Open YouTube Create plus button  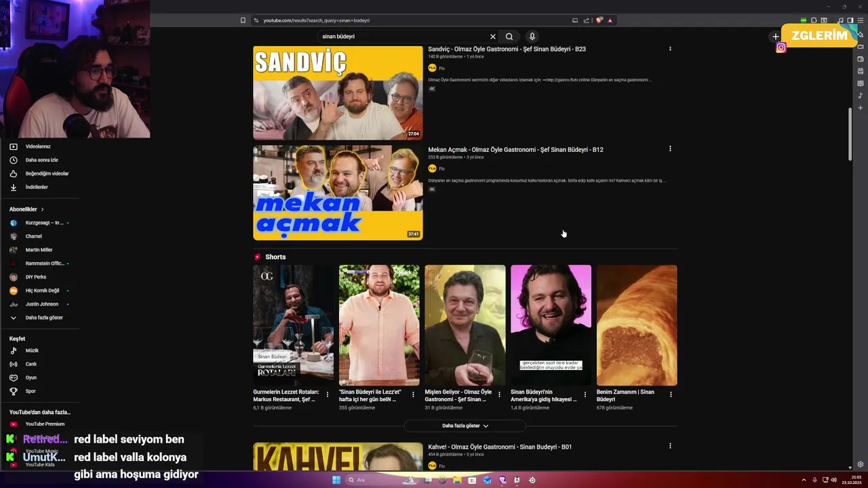(x=776, y=37)
